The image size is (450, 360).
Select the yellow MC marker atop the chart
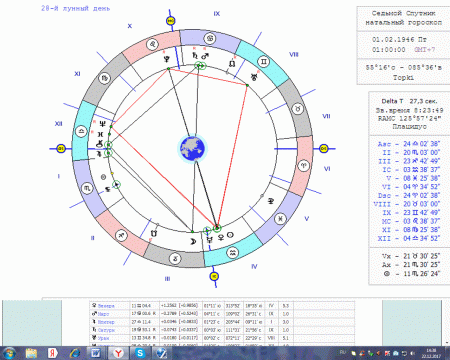pos(171,21)
